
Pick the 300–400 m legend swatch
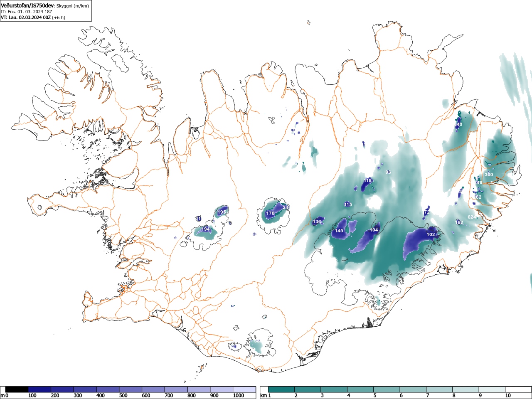pyautogui.click(x=85, y=389)
